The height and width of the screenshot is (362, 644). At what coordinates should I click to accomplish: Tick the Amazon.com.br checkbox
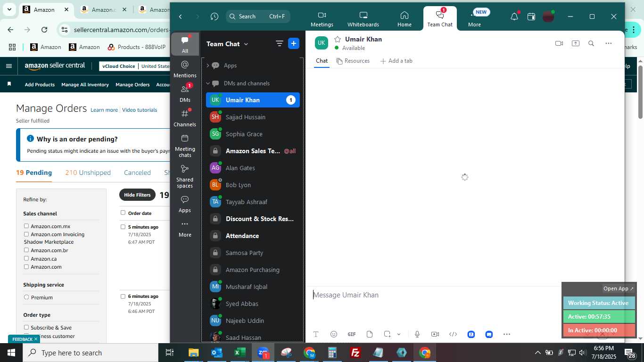click(x=26, y=250)
